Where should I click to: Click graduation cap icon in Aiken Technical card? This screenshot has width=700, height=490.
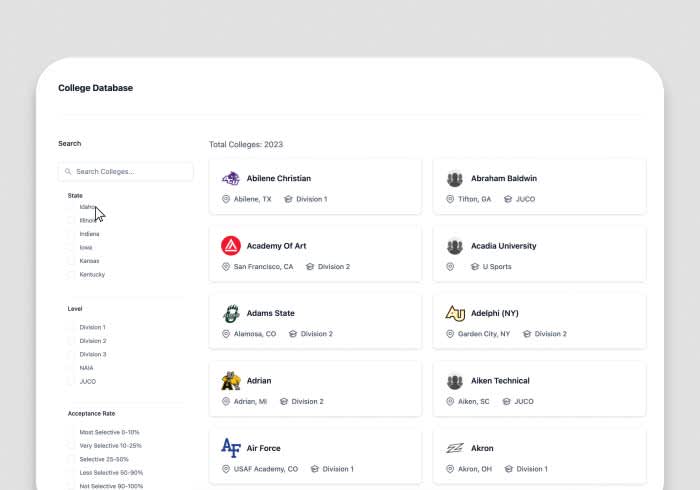tap(506, 401)
